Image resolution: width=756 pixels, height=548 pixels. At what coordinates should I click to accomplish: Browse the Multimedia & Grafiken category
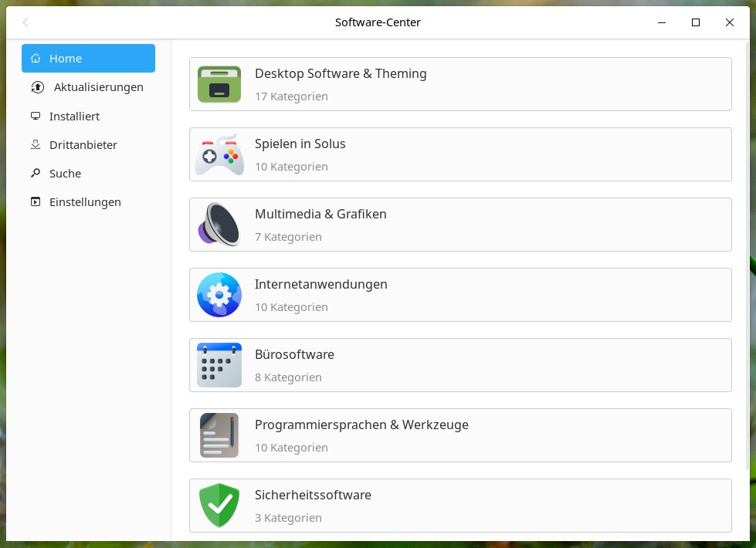460,225
